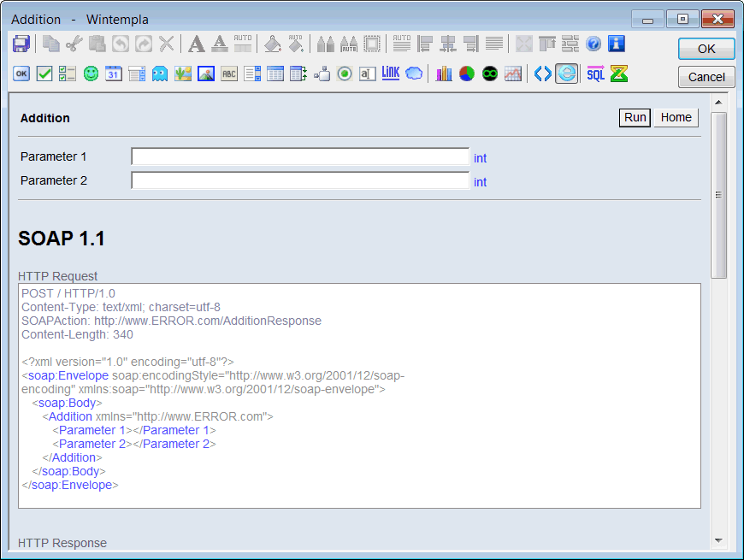The image size is (744, 560).
Task: Insert a calendar date element icon
Action: 114,74
